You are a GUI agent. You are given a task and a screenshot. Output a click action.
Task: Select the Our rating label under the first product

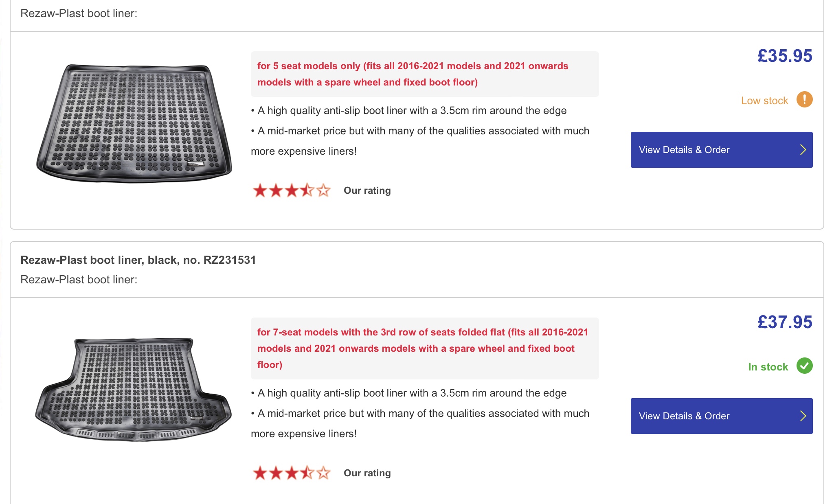(366, 190)
